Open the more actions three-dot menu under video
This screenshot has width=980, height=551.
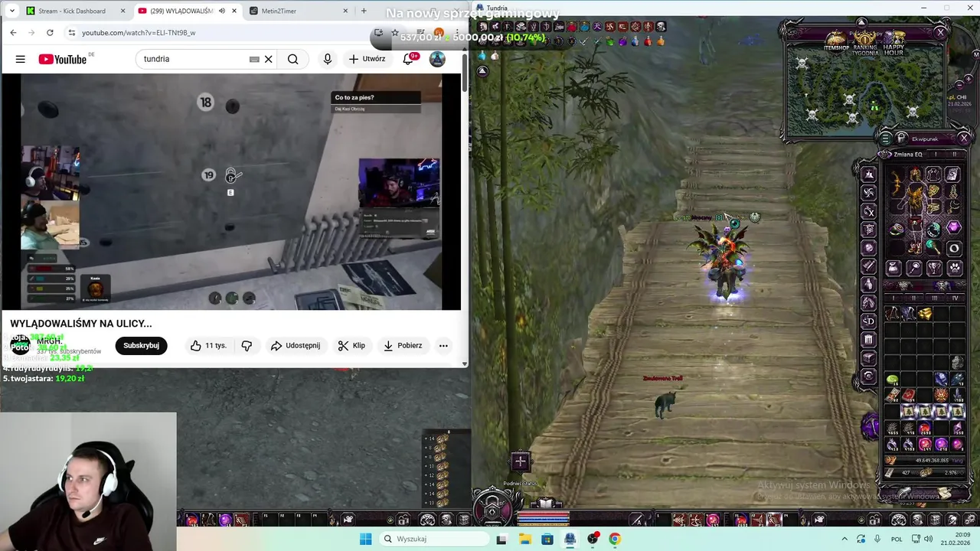click(x=443, y=345)
